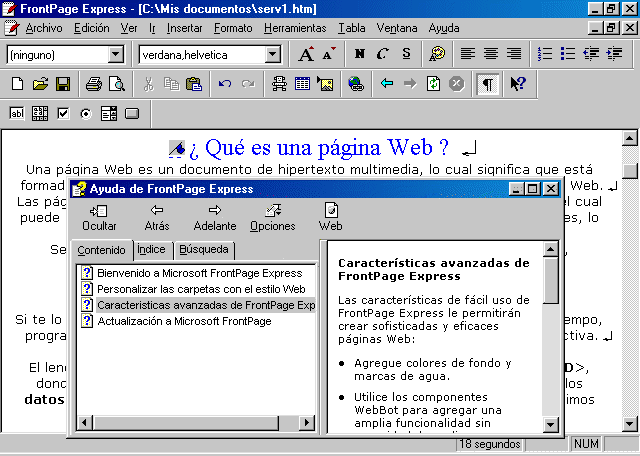Save the page with the floppy disk icon
Screen dimensions: 640x456
pos(63,84)
